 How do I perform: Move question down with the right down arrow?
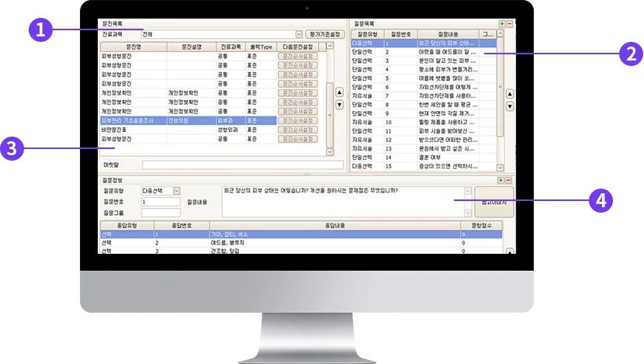point(509,106)
